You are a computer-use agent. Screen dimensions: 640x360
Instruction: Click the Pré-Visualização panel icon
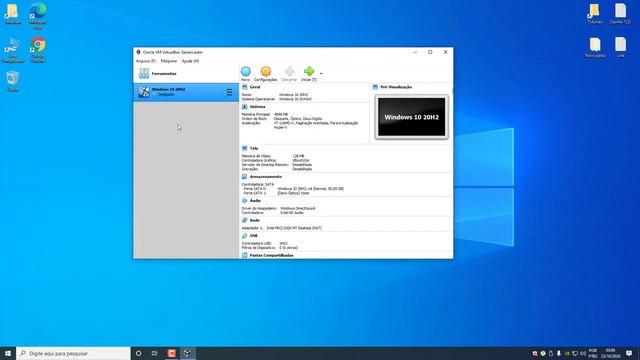375,87
